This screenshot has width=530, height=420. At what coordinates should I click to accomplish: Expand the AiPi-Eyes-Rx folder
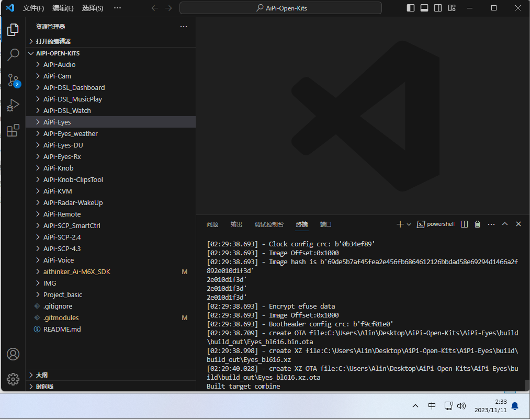(111, 156)
